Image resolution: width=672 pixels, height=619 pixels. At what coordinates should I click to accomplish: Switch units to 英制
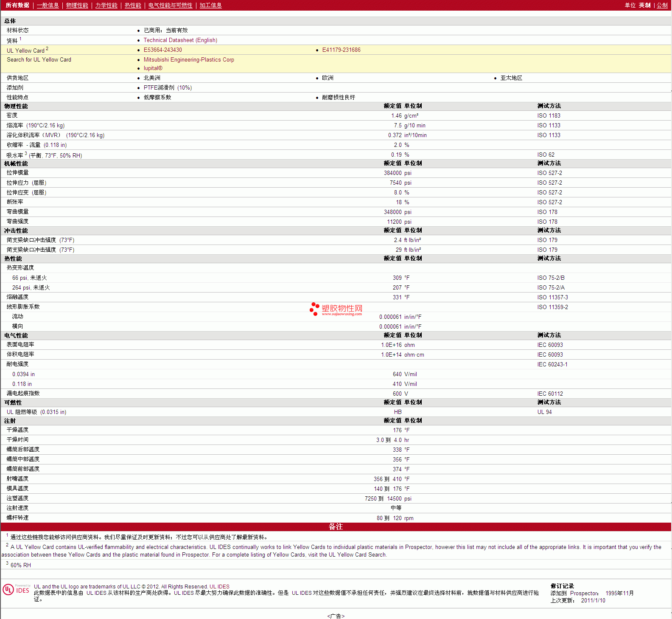point(644,5)
